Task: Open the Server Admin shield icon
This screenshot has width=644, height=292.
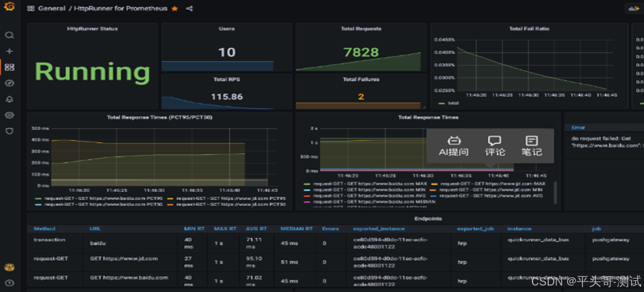Action: click(9, 131)
